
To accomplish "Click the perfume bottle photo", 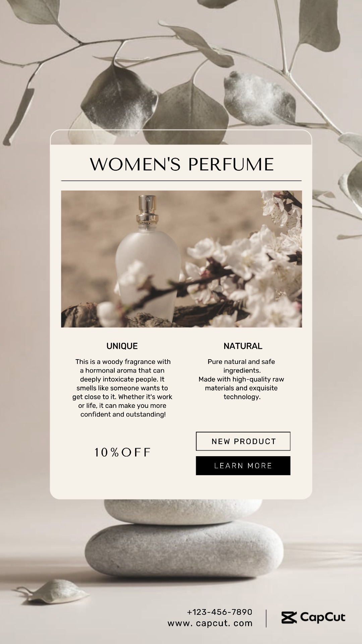I will point(181,259).
